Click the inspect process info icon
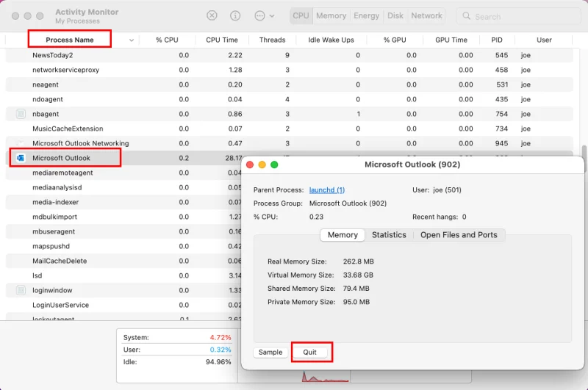This screenshot has height=390, width=588. [235, 15]
